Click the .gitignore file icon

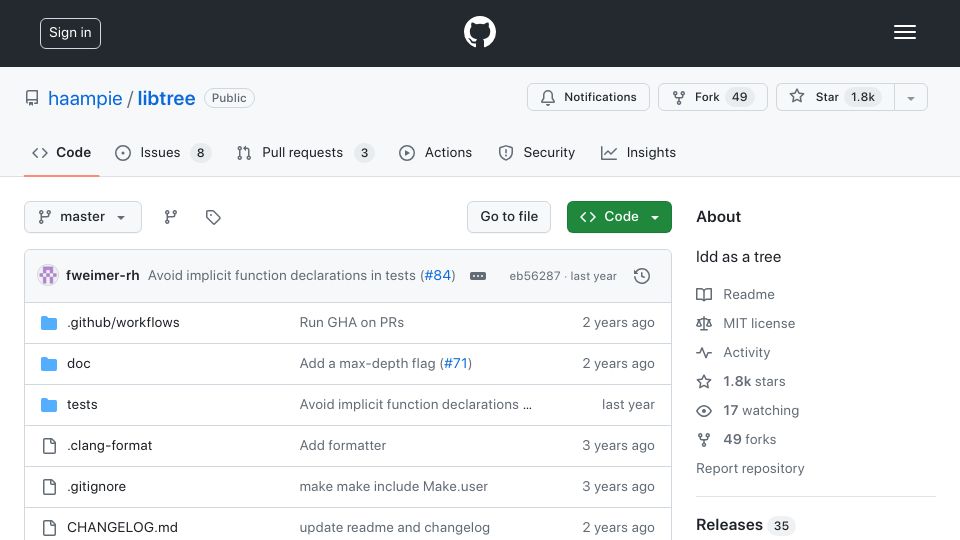tap(49, 487)
